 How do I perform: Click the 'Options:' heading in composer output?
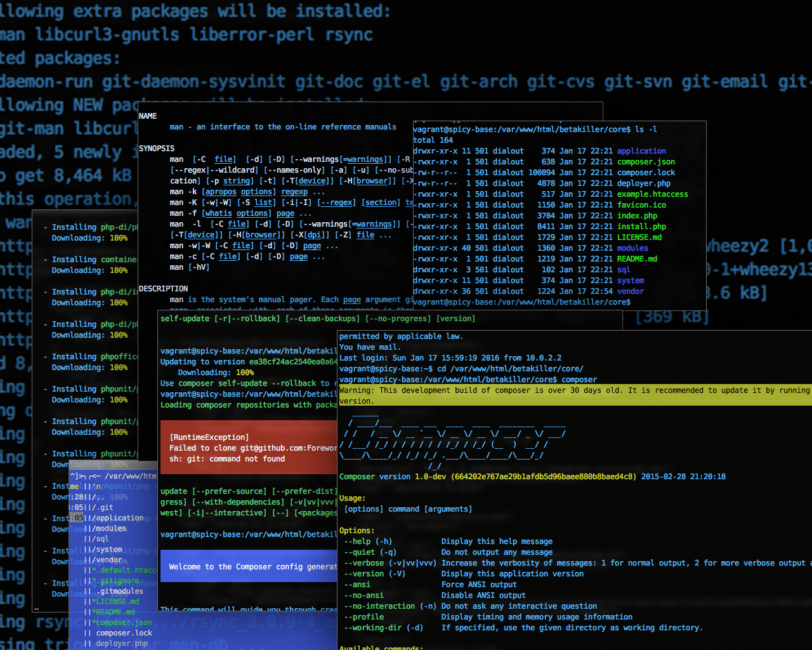click(x=357, y=531)
